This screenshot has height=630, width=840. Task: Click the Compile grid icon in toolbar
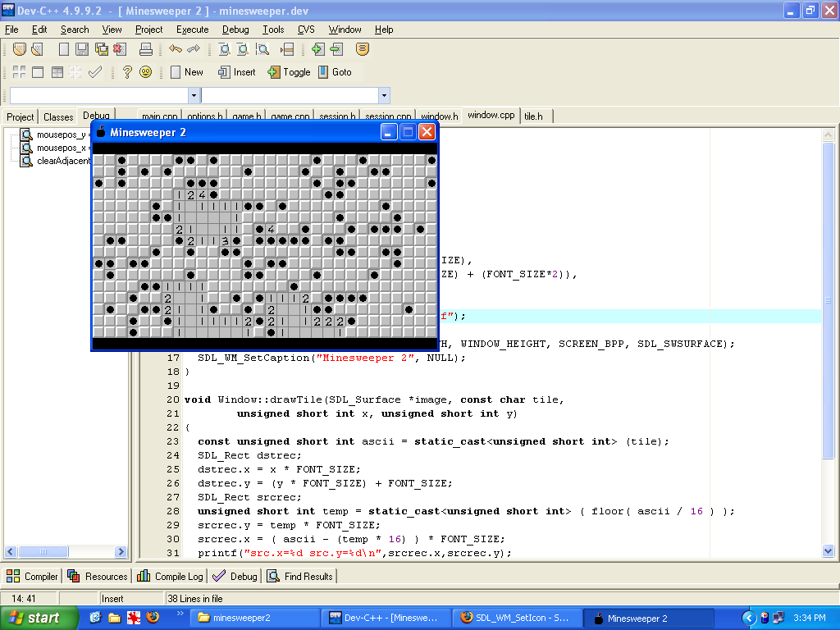pyautogui.click(x=19, y=72)
